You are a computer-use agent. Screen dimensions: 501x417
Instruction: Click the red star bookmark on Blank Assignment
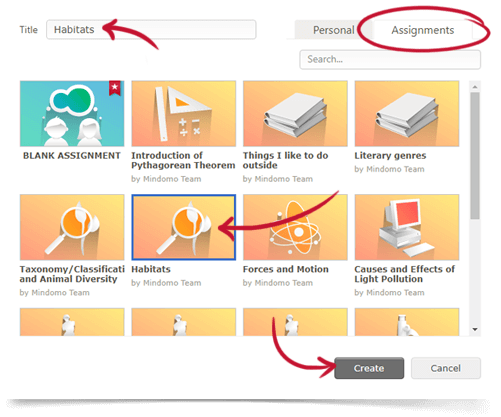point(115,88)
